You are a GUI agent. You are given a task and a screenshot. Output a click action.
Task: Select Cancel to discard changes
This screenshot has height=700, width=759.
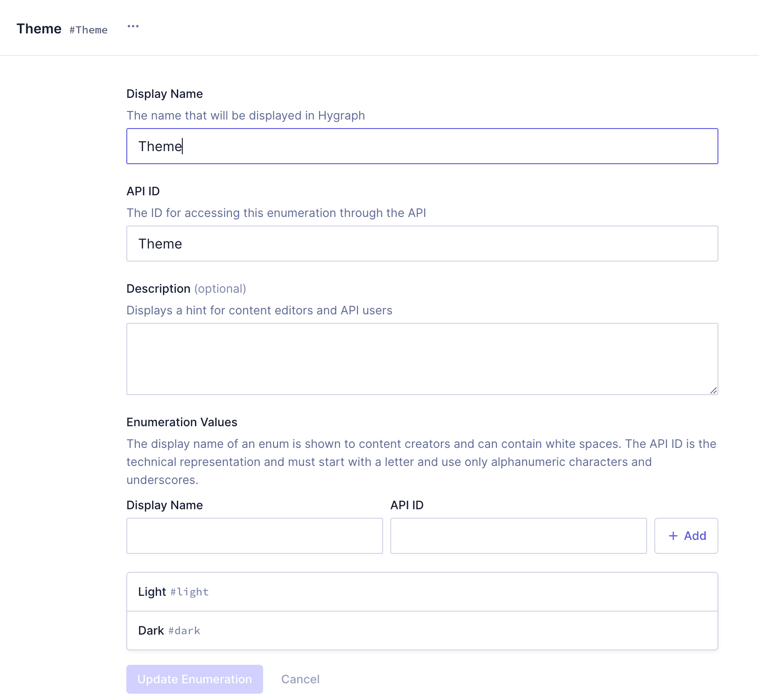pos(300,679)
